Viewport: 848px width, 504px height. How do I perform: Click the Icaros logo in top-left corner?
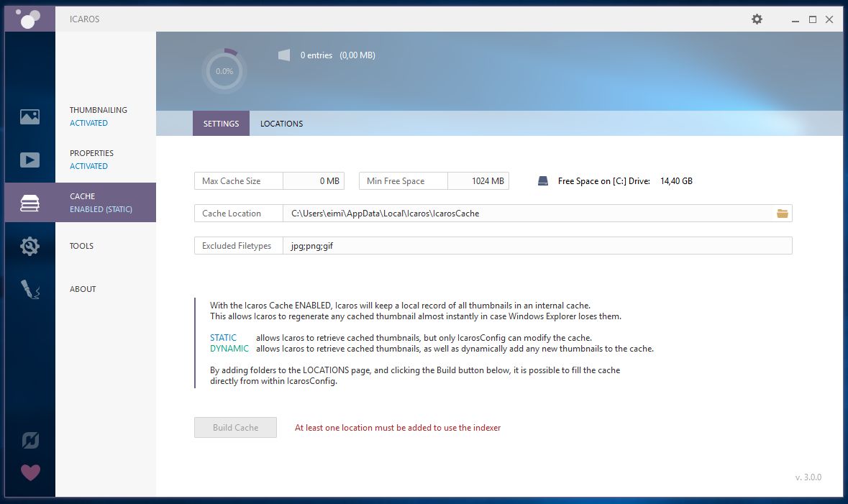pos(29,19)
